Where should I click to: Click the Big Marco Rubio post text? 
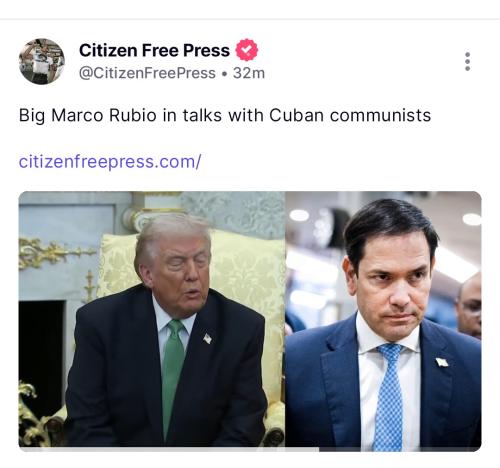tap(225, 116)
